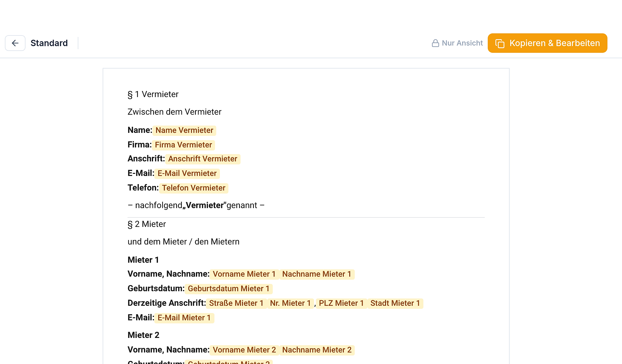Select the Vorname Mieter 1 placeholder
The height and width of the screenshot is (364, 622).
244,274
